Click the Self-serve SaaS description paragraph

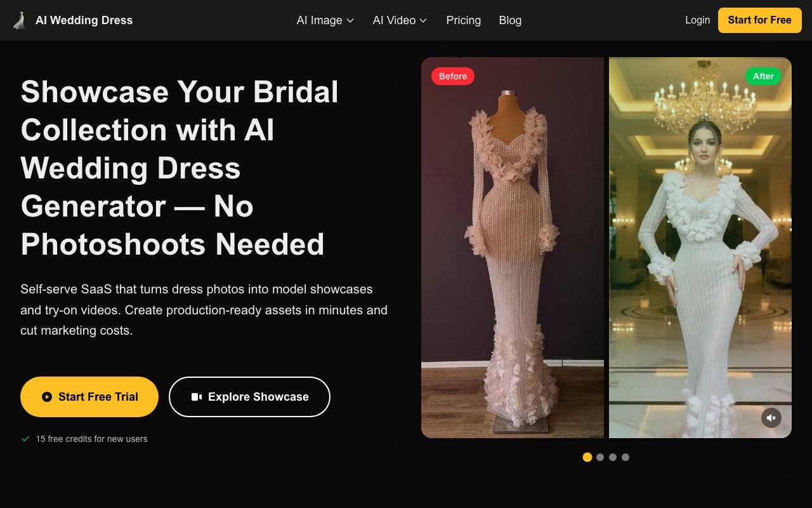point(204,310)
